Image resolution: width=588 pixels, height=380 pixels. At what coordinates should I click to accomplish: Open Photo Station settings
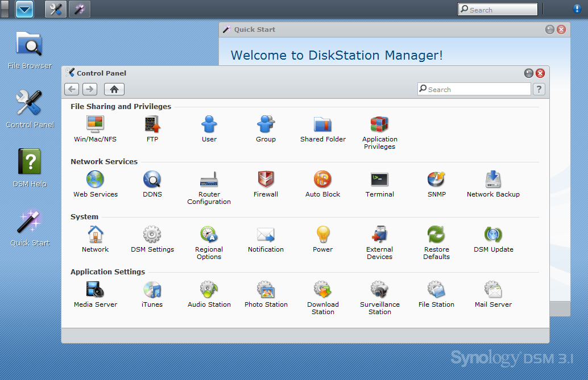(x=266, y=294)
